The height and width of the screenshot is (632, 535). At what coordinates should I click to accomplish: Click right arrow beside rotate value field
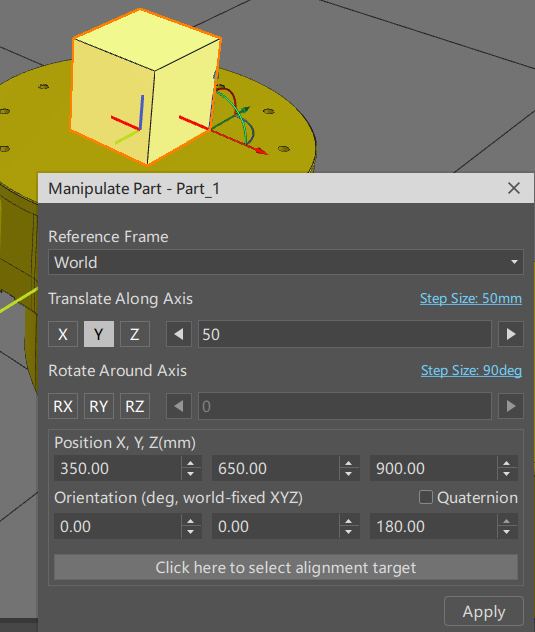pyautogui.click(x=511, y=406)
